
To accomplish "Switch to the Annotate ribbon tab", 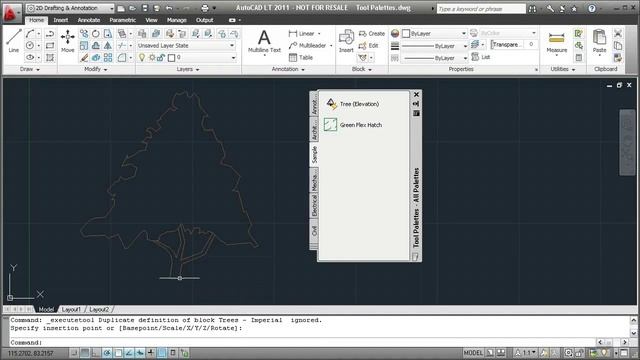I will pos(89,20).
